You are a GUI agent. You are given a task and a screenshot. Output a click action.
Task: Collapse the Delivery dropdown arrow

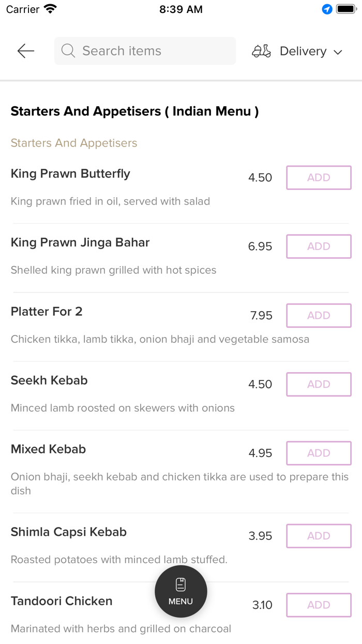338,52
